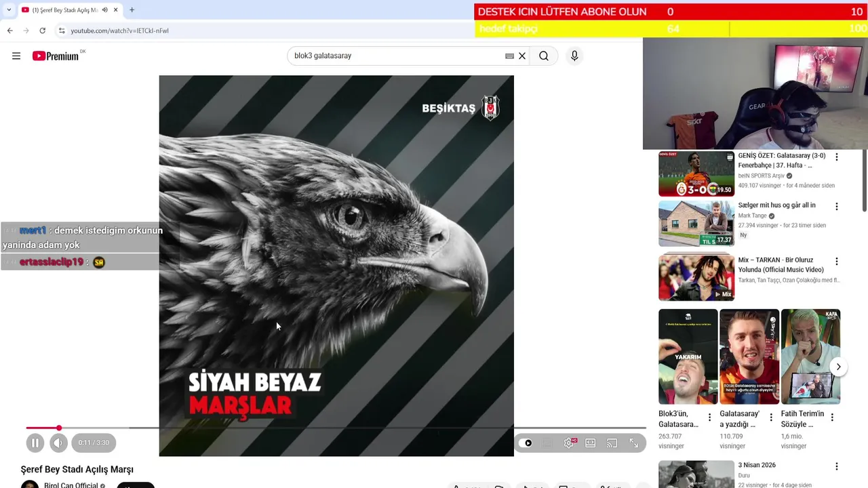Go fullscreen with the expand arrows icon
Screen dimensions: 868x488
(634, 443)
